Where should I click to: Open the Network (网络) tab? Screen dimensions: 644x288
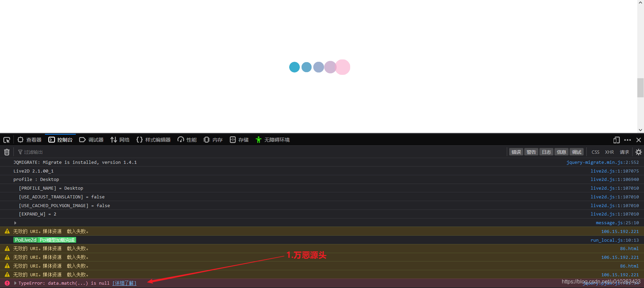click(120, 140)
